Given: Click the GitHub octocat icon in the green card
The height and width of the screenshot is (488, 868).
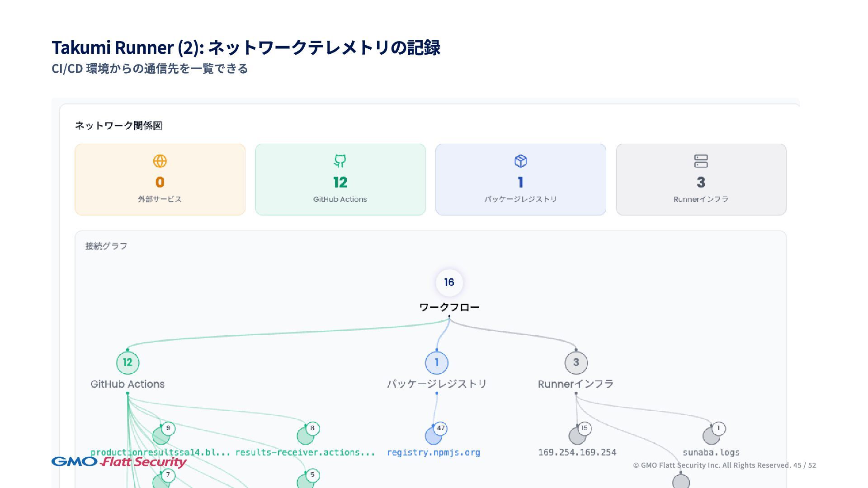Looking at the screenshot, I should 340,161.
